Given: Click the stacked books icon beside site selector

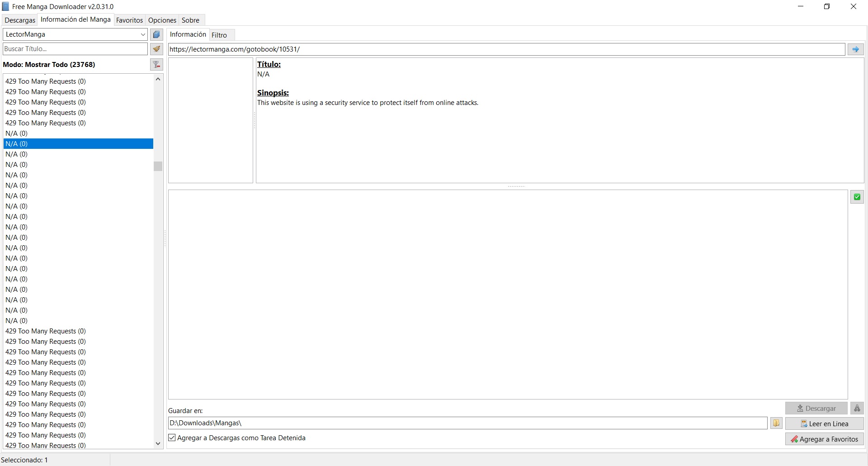Looking at the screenshot, I should pyautogui.click(x=156, y=34).
